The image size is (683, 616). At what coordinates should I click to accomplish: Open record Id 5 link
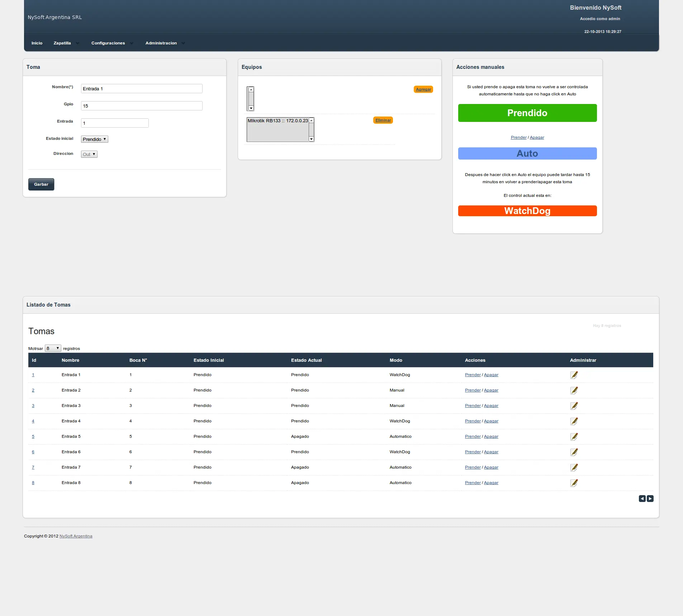click(x=33, y=436)
